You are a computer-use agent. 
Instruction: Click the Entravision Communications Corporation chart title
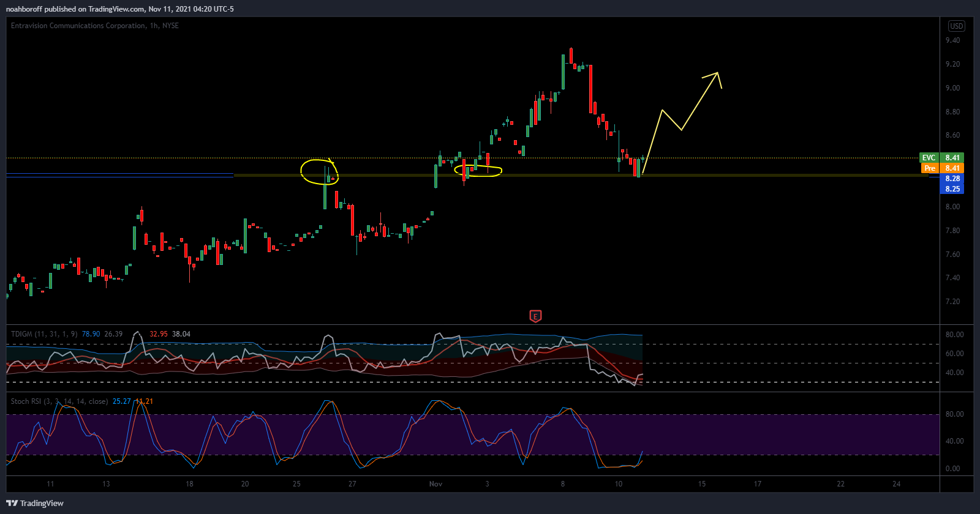[x=95, y=26]
